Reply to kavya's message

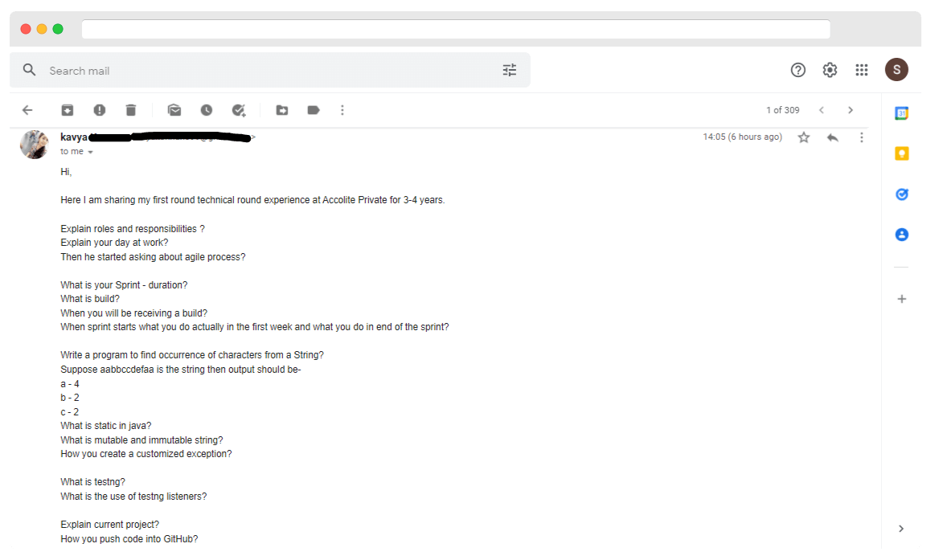click(832, 137)
